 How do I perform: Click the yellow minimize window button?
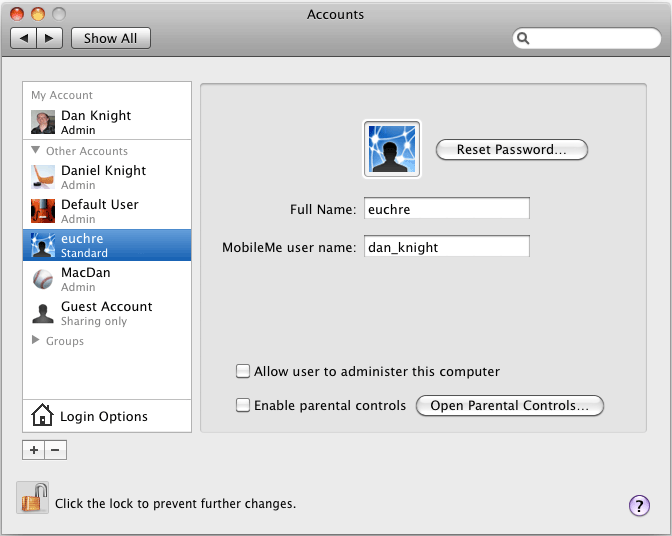point(38,14)
